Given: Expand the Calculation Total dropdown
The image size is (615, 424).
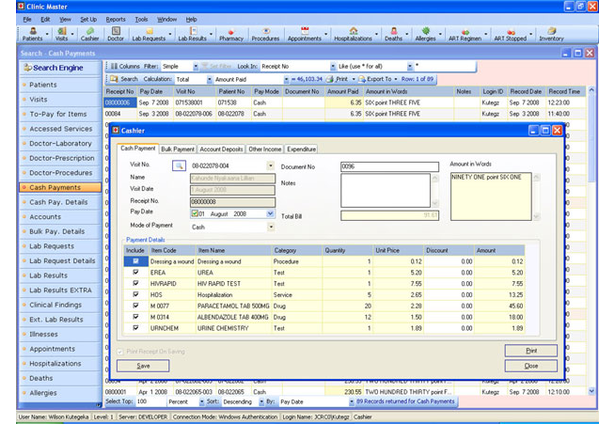Looking at the screenshot, I should (209, 79).
